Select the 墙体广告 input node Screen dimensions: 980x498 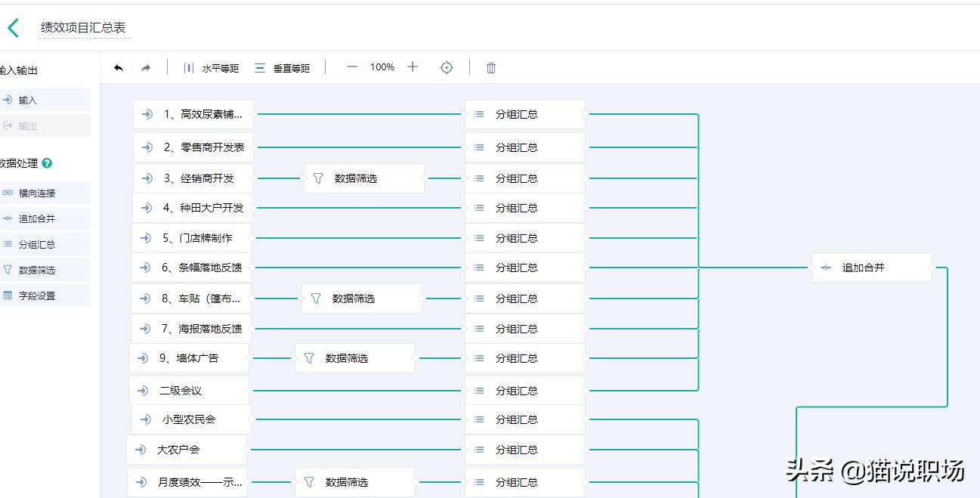189,357
